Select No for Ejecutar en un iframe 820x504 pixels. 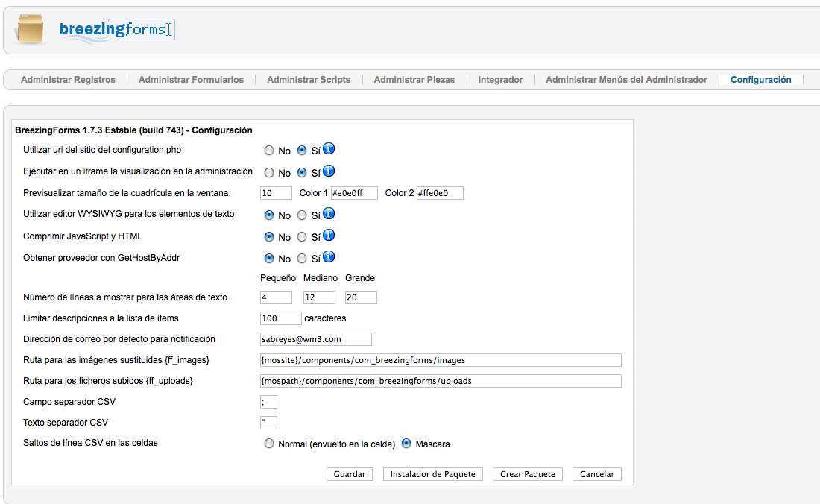269,172
